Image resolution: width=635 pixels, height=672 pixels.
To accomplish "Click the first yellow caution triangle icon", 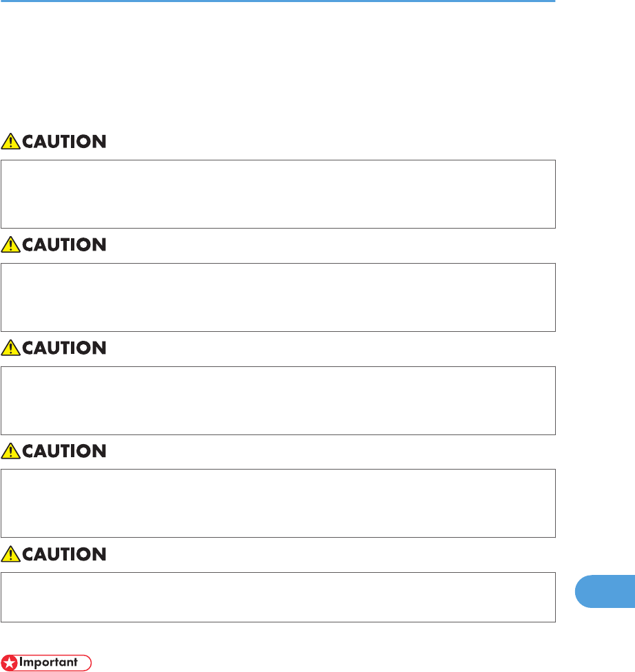I will [10, 142].
